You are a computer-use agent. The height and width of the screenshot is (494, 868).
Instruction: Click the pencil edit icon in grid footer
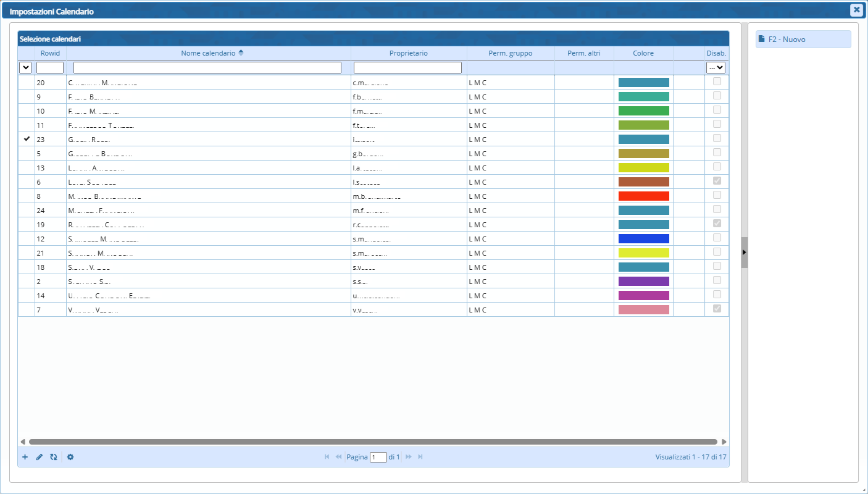pos(40,457)
